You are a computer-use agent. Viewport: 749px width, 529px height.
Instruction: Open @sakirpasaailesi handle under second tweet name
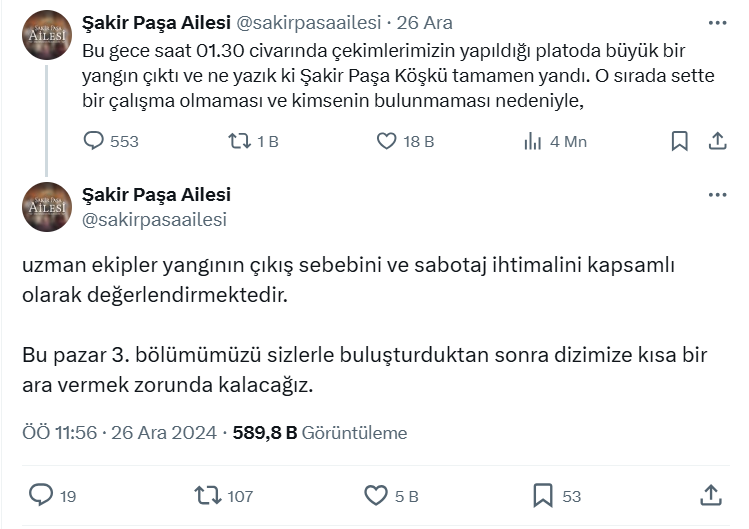154,220
